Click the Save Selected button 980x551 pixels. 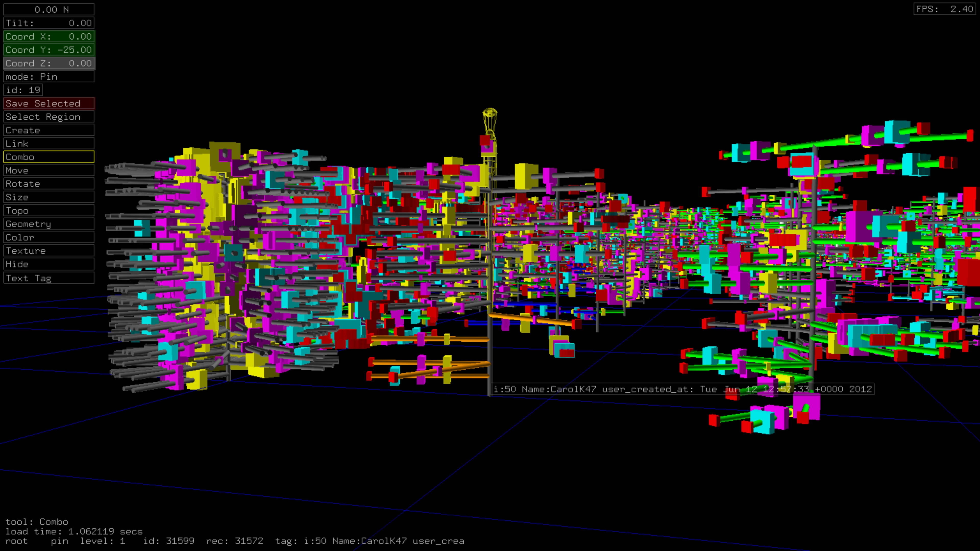49,103
